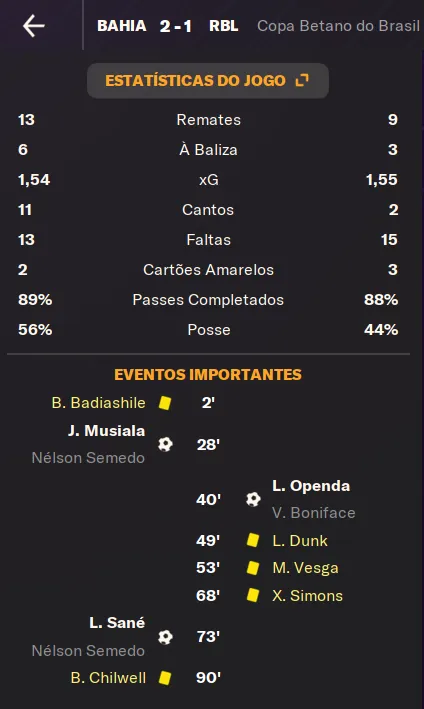Open L. Sané's player profile

(117, 623)
